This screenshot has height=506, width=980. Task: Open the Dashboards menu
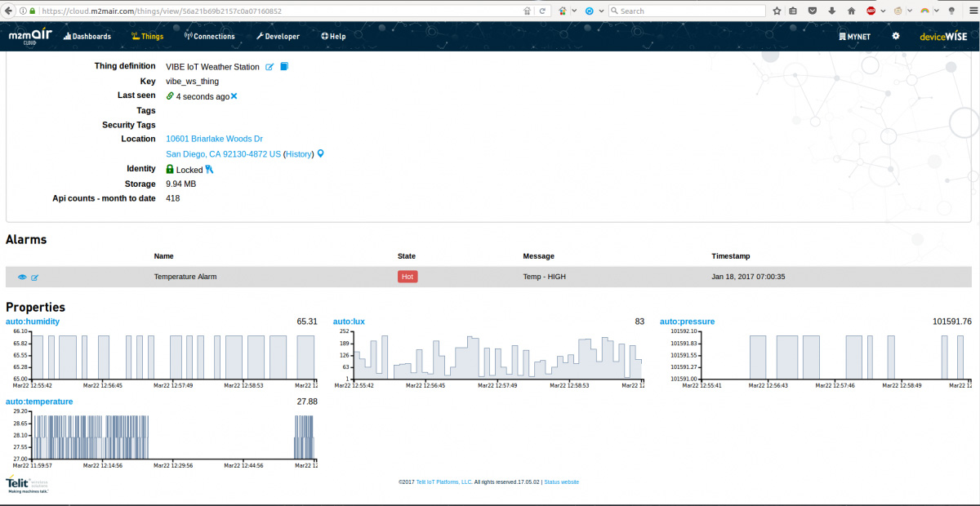pos(87,36)
